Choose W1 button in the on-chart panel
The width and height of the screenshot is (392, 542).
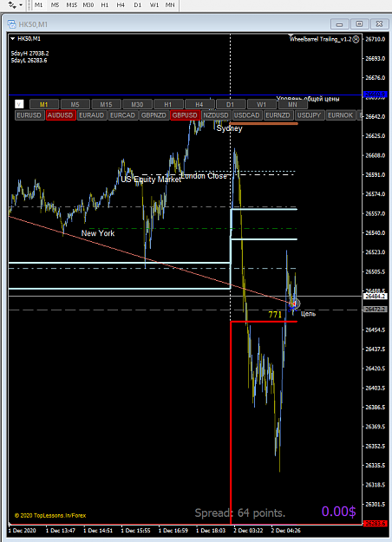coord(261,104)
